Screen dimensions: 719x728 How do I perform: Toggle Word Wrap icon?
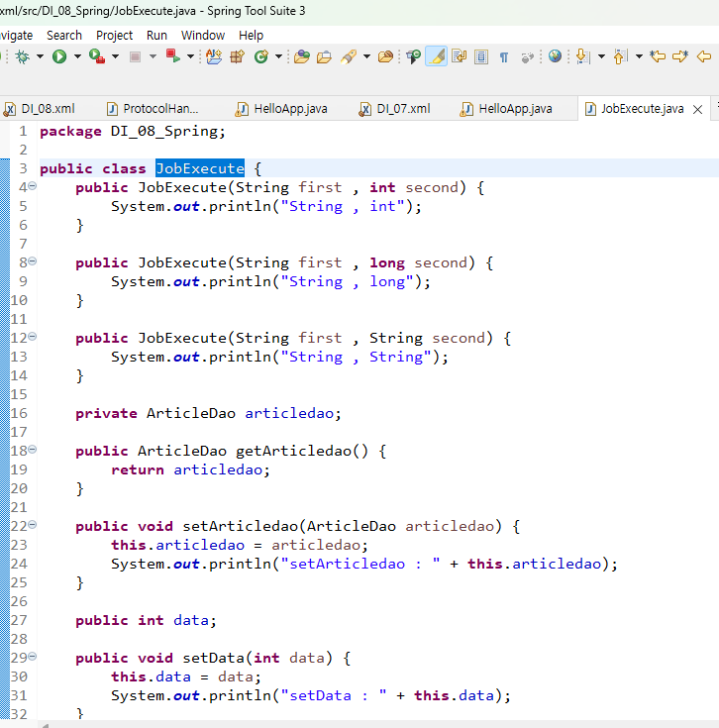(x=459, y=56)
